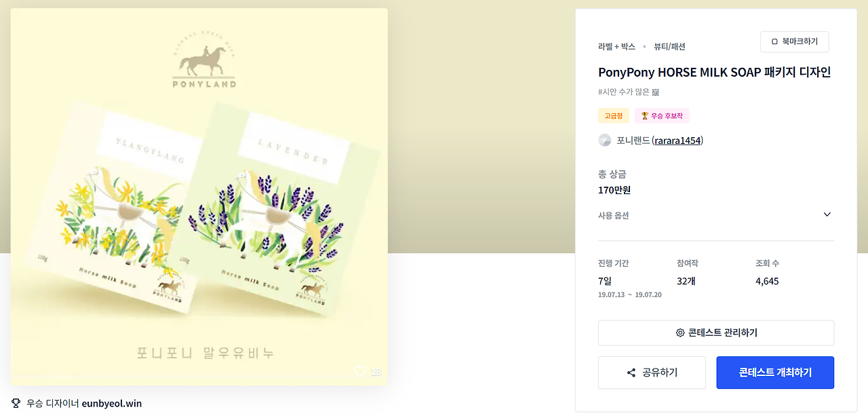
Task: Open the 사용 옵션 section label
Action: click(x=614, y=215)
